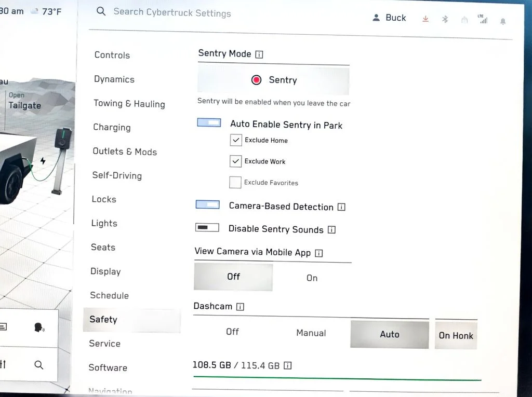Open the Sentry Mode info icon
Screen dimensions: 532x397
[259, 54]
